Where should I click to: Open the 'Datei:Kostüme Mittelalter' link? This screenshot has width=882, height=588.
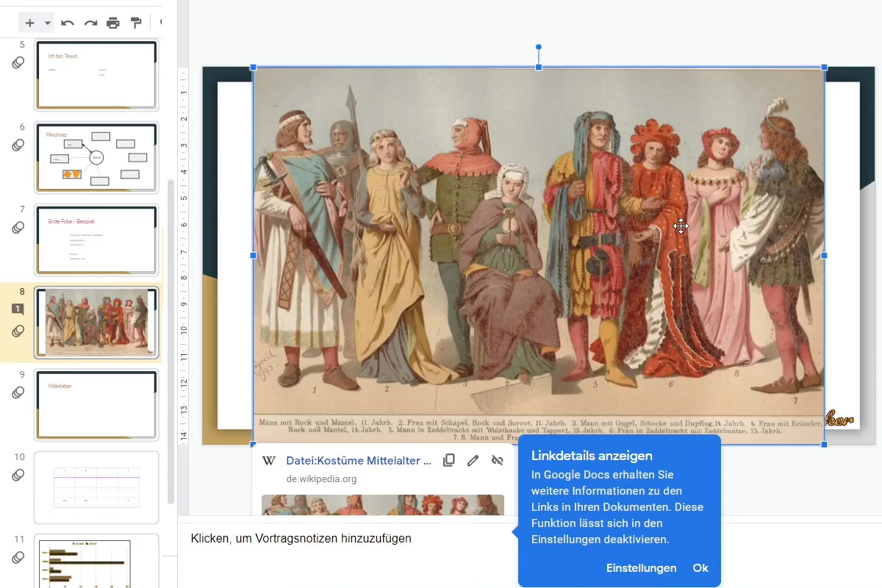click(x=359, y=461)
